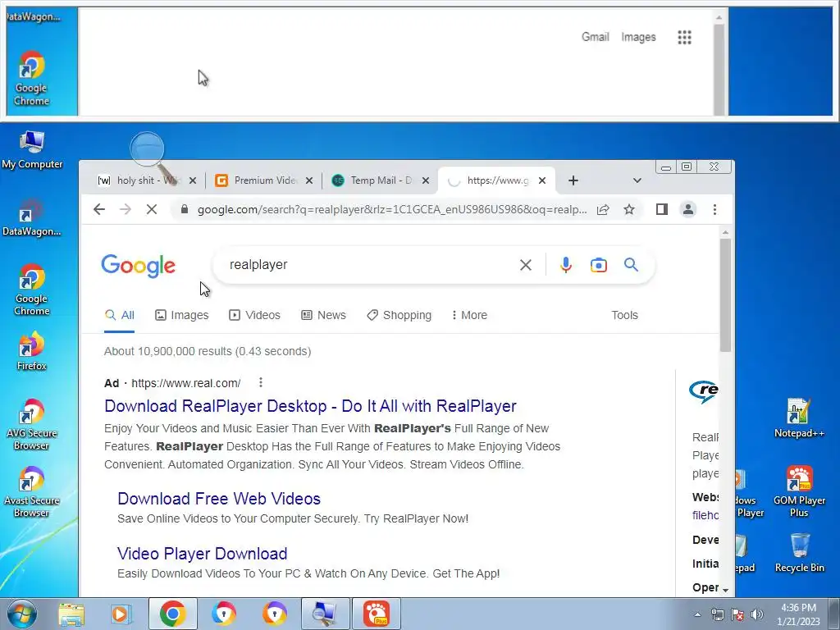Click the Chrome page vertical scrollbar
Viewport: 840px width, 630px height.
pos(725,294)
